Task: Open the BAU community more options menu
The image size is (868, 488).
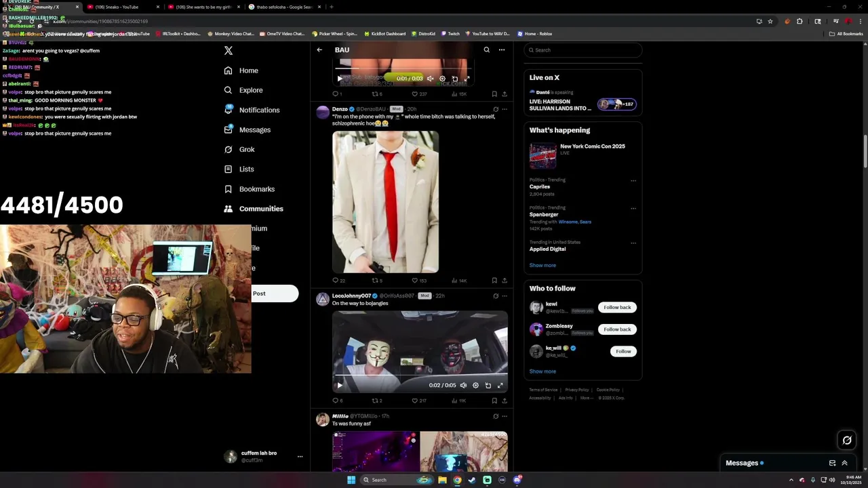Action: [502, 49]
